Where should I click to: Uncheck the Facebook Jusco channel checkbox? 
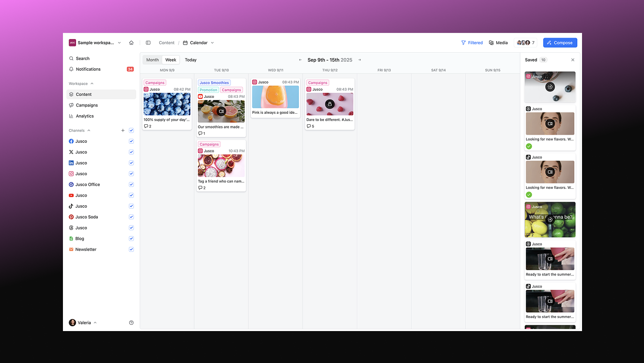131,141
